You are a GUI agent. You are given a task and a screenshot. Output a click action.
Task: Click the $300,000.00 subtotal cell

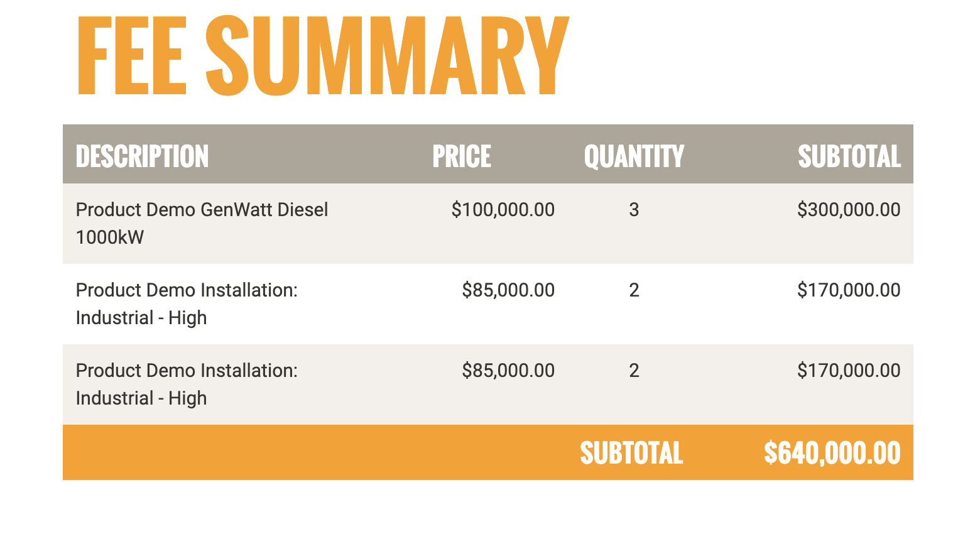click(849, 209)
